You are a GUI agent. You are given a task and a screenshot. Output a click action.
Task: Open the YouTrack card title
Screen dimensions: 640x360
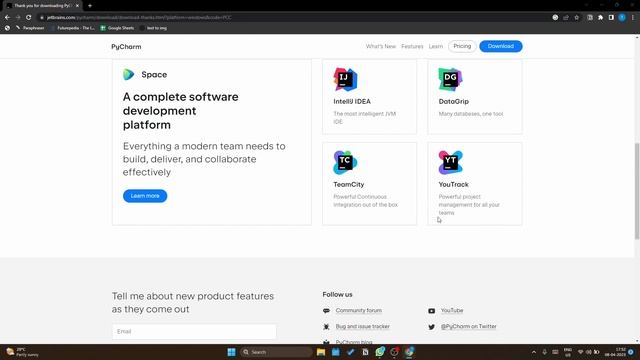453,184
